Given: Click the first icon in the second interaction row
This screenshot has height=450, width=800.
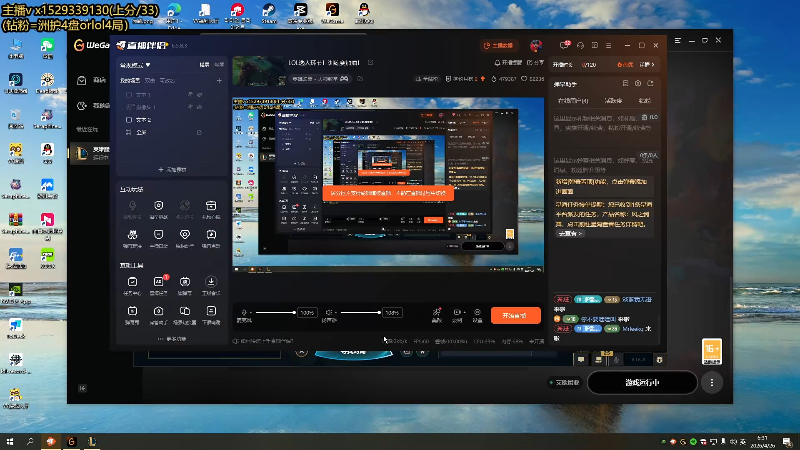Looking at the screenshot, I should [132, 235].
